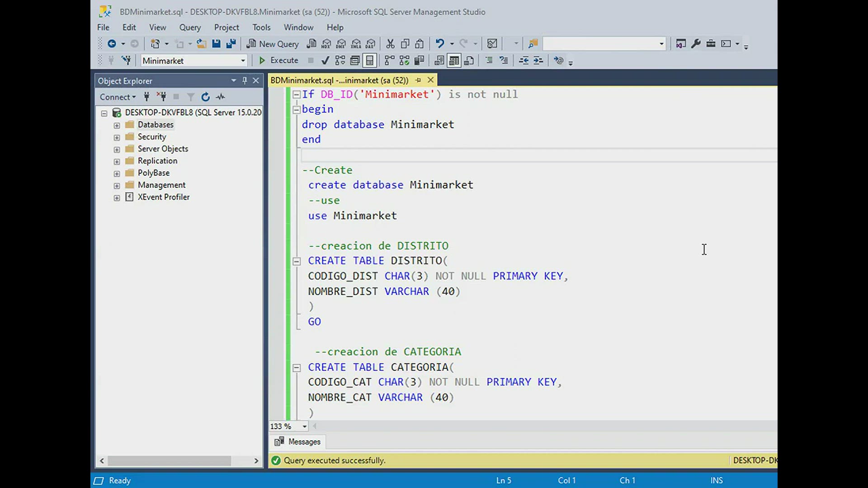The width and height of the screenshot is (868, 488).
Task: Decrease line indent icon
Action: pos(524,61)
